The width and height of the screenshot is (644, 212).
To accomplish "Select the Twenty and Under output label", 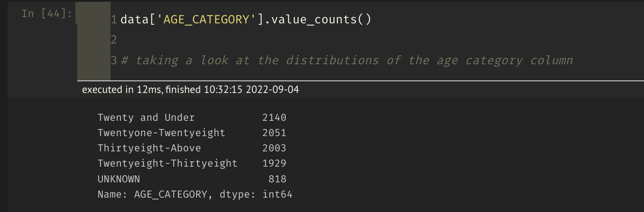I will click(x=146, y=118).
